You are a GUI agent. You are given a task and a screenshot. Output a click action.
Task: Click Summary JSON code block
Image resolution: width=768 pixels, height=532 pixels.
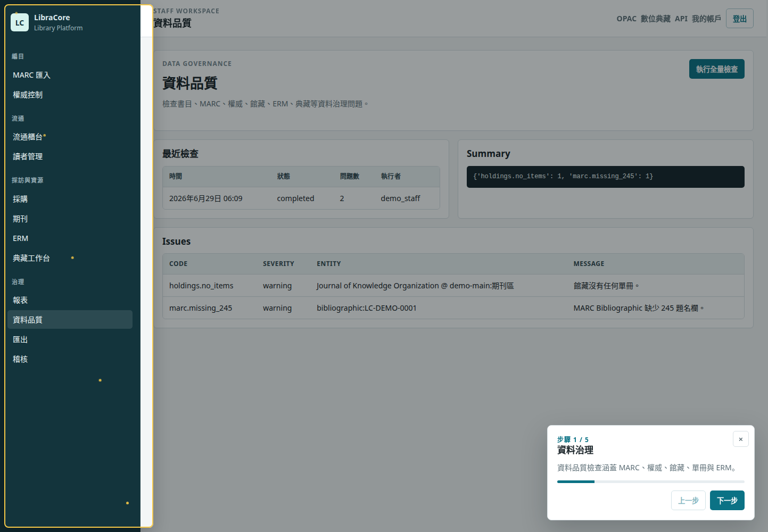pos(605,177)
